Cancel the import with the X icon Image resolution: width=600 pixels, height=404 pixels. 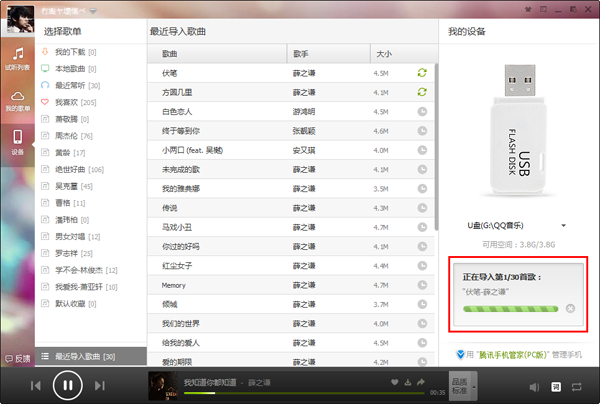(x=570, y=308)
